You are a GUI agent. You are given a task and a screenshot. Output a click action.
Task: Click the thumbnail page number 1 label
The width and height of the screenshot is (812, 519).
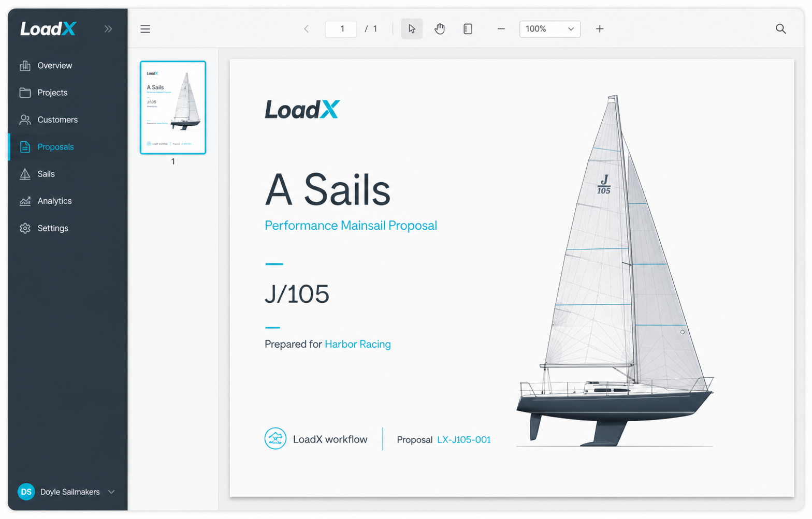click(173, 161)
